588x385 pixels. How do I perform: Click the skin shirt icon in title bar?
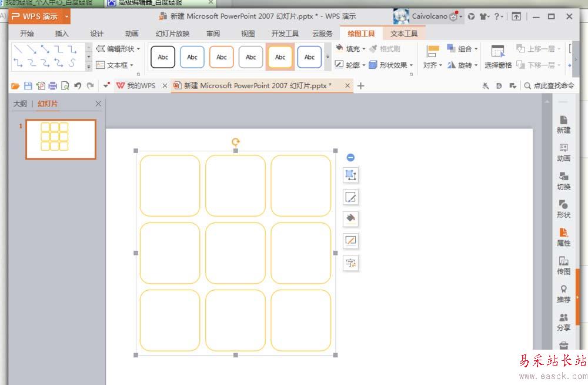484,16
